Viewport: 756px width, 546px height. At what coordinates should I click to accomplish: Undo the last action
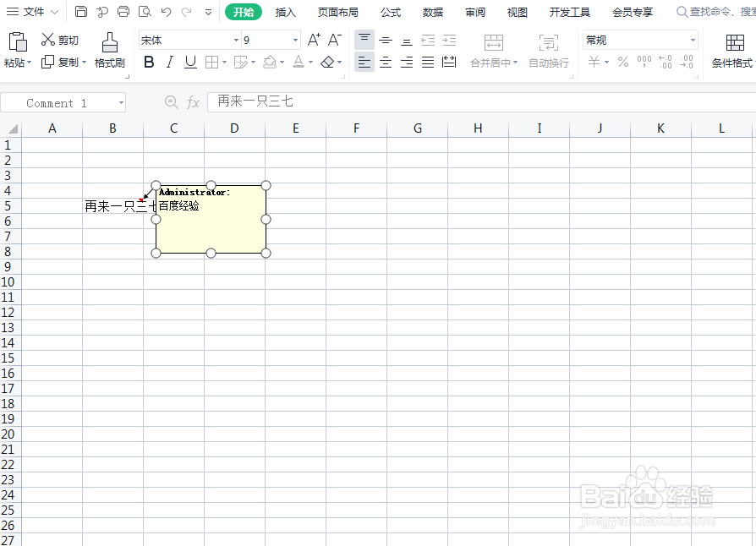tap(166, 12)
